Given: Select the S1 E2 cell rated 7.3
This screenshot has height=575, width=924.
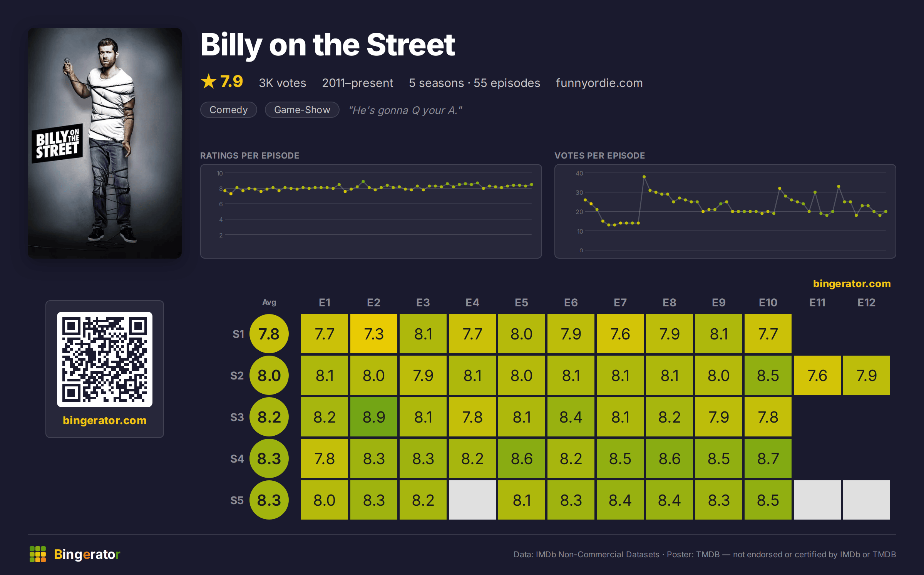Looking at the screenshot, I should click(x=374, y=334).
